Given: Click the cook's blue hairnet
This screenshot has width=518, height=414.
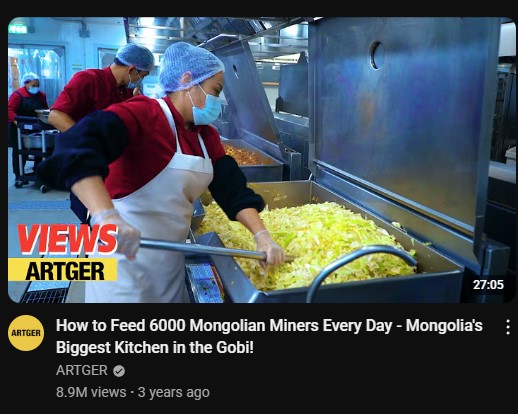Looking at the screenshot, I should pyautogui.click(x=190, y=67).
